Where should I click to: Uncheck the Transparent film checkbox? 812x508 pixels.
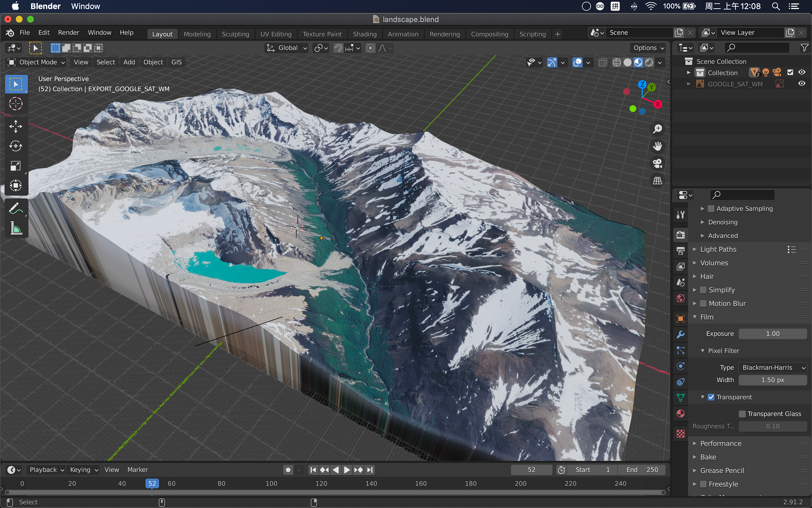click(711, 397)
